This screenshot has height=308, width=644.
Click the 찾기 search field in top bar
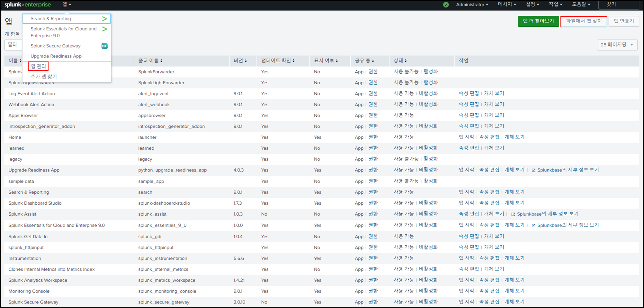pos(618,5)
